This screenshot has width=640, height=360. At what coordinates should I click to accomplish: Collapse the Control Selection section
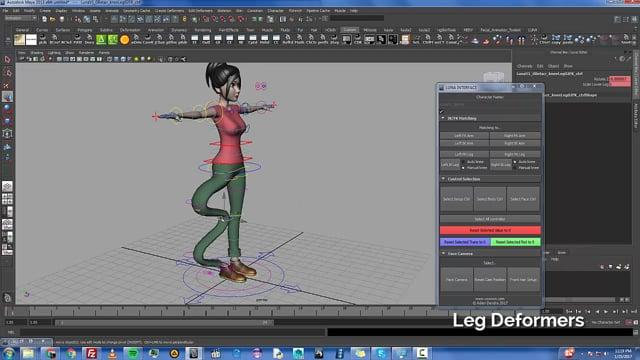tap(443, 179)
